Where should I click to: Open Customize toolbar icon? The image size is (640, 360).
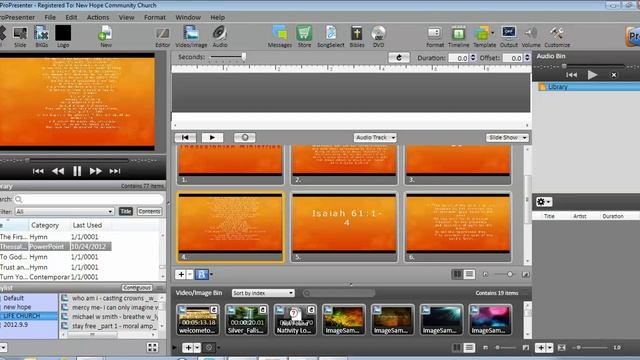click(557, 36)
